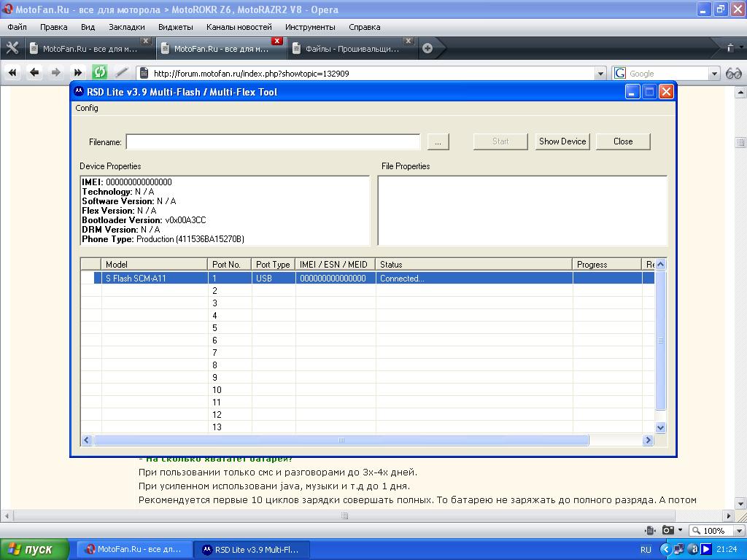Close the first MotoFan.Ru tab

click(146, 41)
